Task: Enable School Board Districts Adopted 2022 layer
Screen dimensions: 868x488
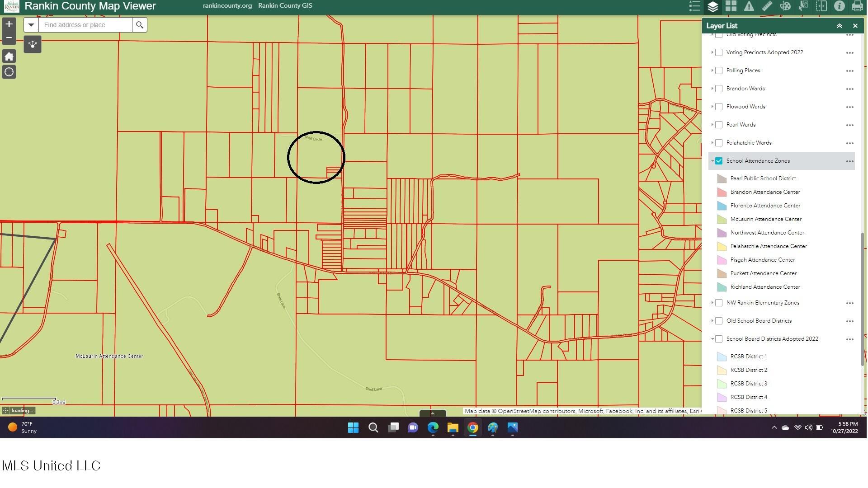Action: click(719, 339)
